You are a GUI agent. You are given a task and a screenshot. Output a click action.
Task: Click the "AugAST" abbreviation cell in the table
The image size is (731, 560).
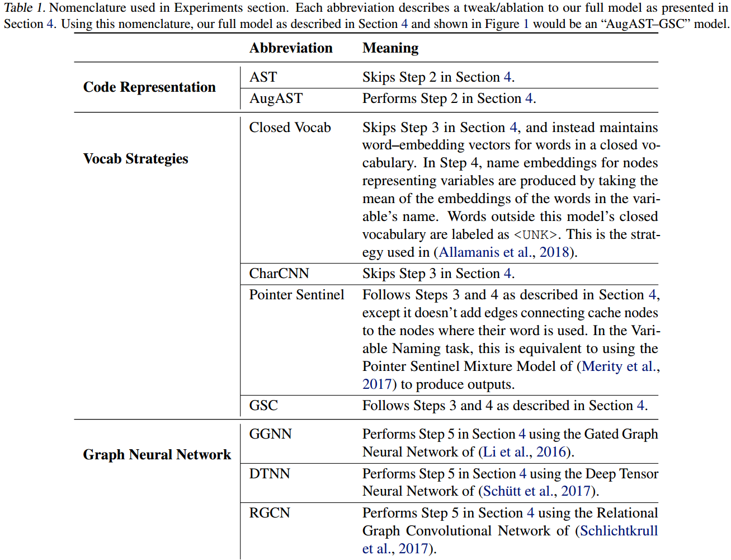coord(276,98)
